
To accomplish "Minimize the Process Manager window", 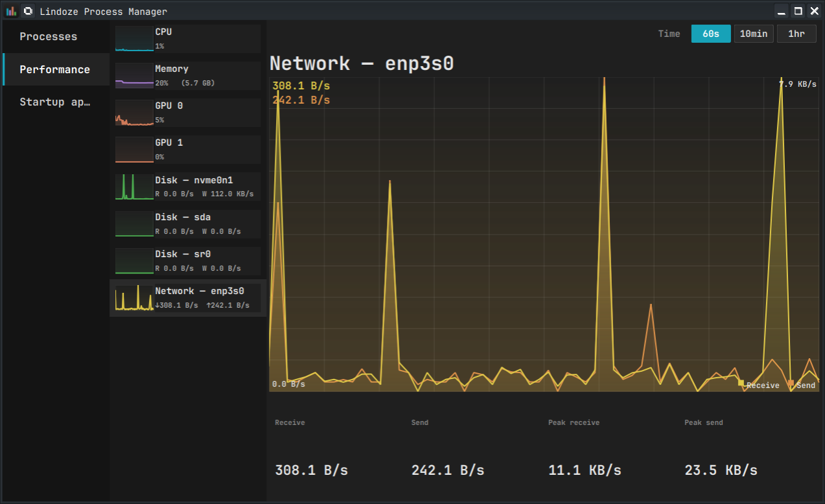I will [x=782, y=11].
